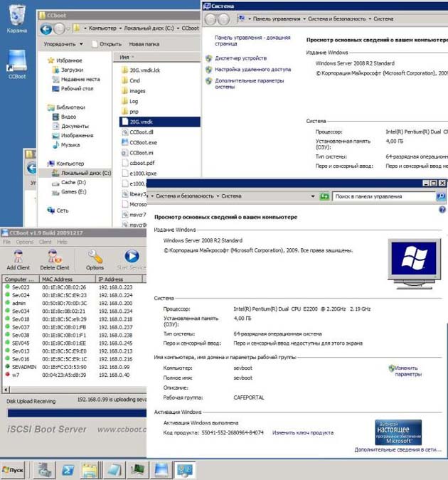
Task: Click the Новая папка toolbar button
Action: [144, 44]
